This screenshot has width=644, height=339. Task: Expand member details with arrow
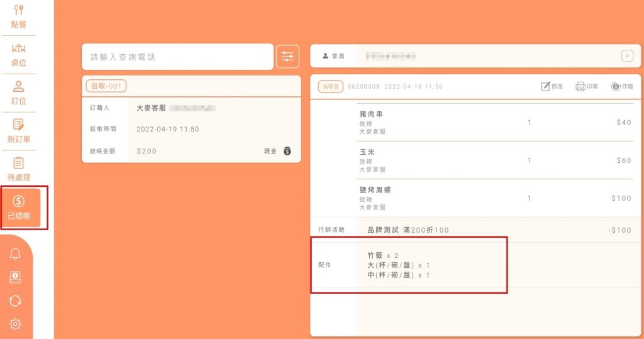tap(626, 56)
